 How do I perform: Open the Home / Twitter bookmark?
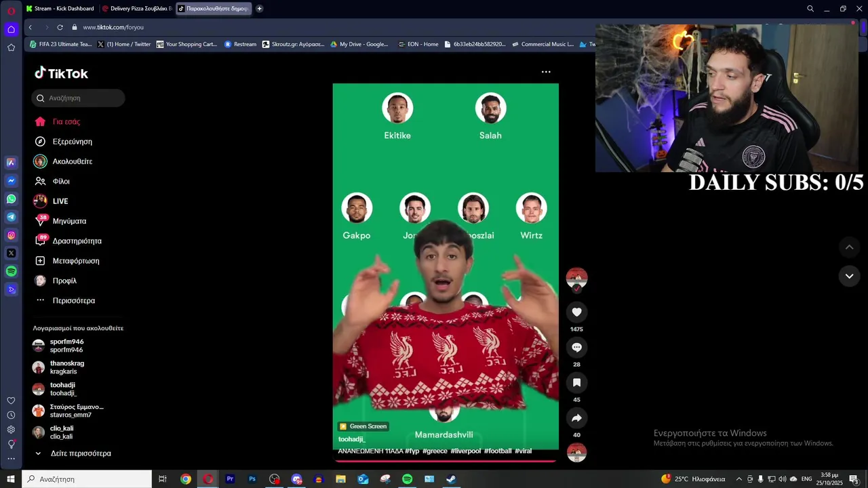tap(124, 44)
